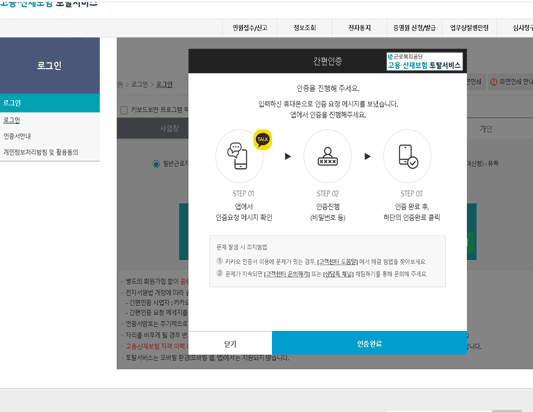533x412 pixels.
Task: Toggle the 키보드보안 프로그램 checkbox
Action: click(124, 110)
